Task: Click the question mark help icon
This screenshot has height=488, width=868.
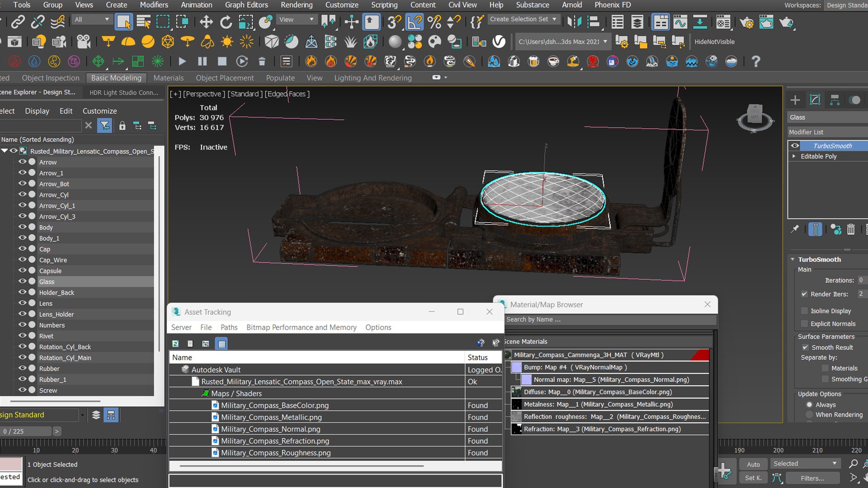Action: point(756,61)
